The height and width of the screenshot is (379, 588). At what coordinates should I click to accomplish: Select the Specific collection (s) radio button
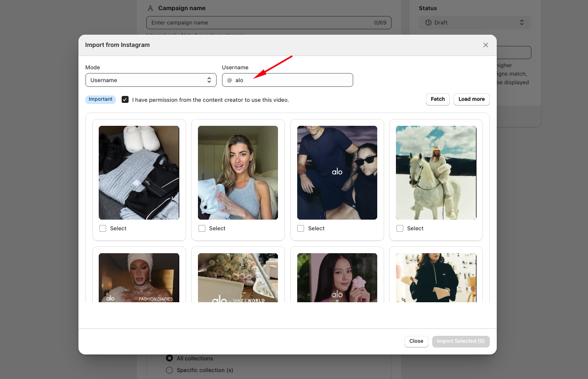[x=170, y=370]
